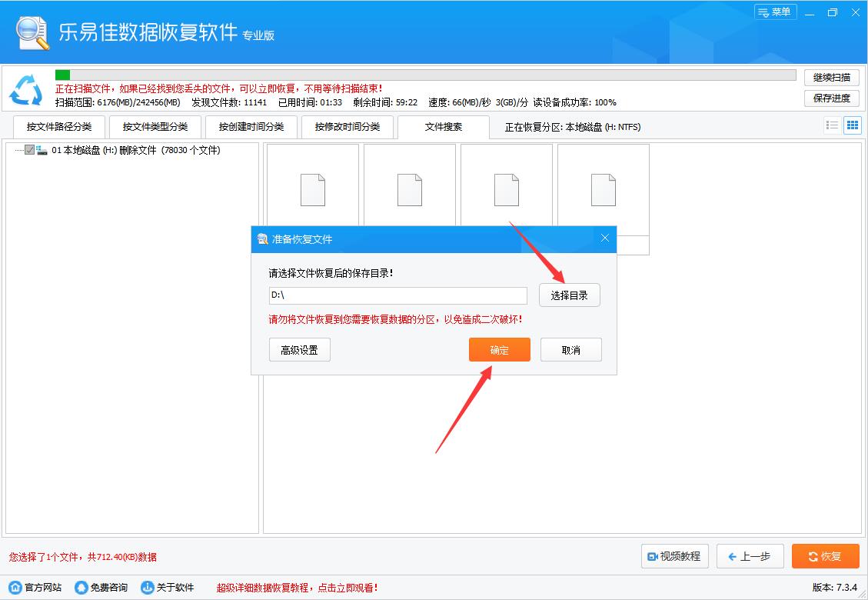Click the 关于软件 info icon

[146, 585]
